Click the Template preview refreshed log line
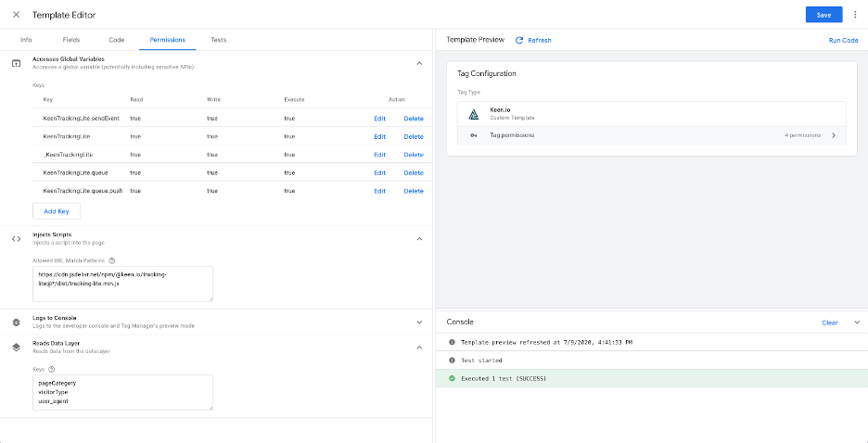 point(546,342)
